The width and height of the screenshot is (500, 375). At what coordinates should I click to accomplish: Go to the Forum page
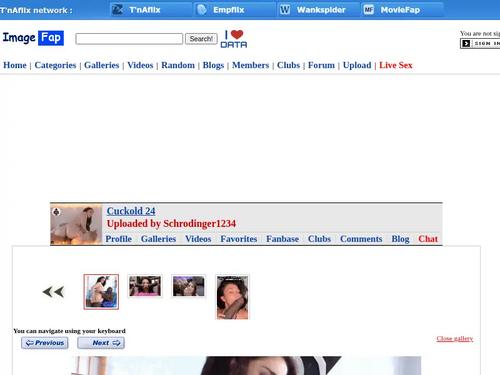(321, 65)
